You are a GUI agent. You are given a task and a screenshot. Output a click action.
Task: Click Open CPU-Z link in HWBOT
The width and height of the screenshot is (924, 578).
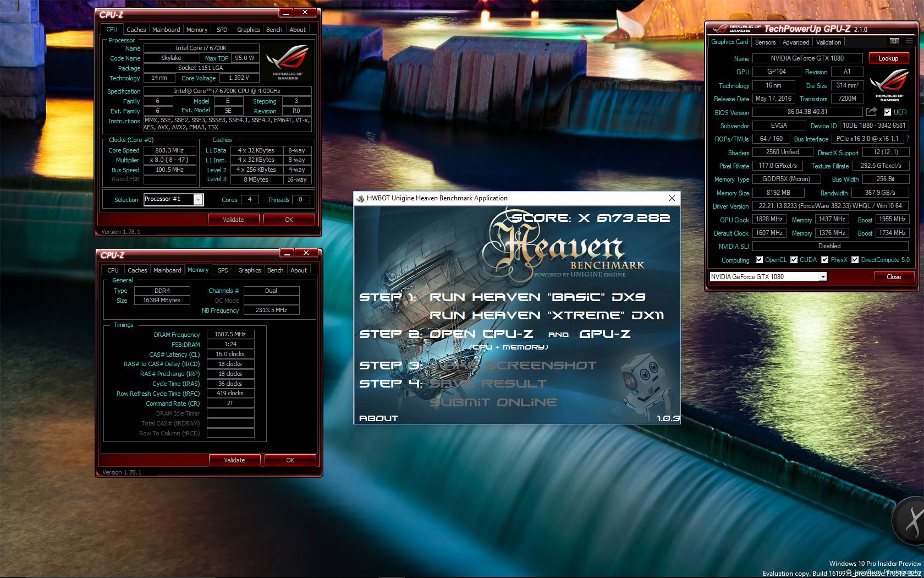coord(481,334)
